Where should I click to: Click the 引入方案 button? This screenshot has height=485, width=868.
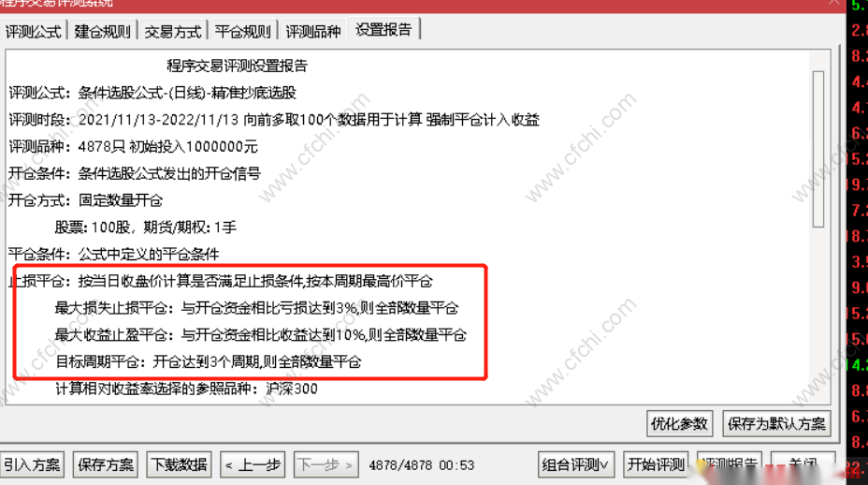[32, 464]
